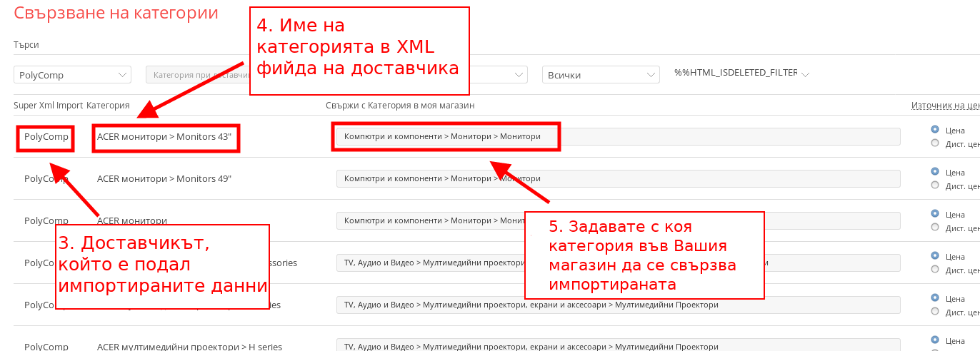Click the store category field for Monitors 49"
This screenshot has width=980, height=351.
point(618,178)
